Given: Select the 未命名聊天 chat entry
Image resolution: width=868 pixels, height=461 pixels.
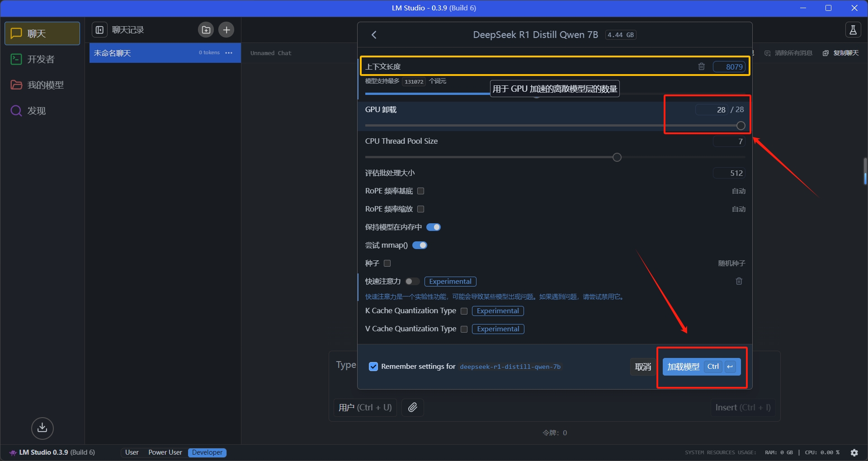Looking at the screenshot, I should coord(165,53).
